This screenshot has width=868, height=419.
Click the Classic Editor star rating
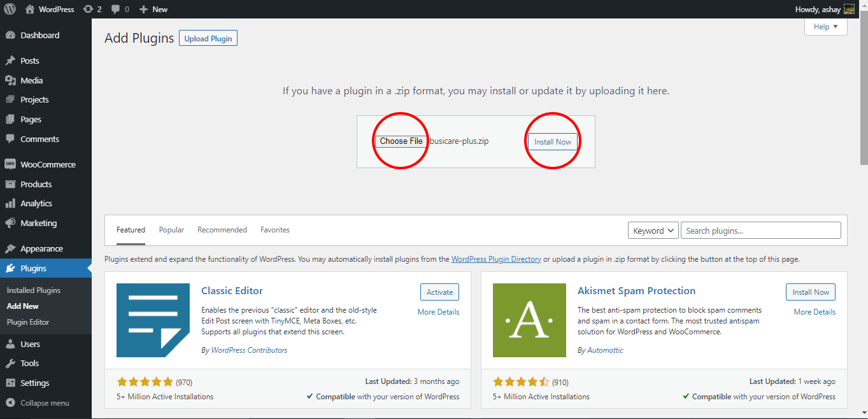coord(145,382)
